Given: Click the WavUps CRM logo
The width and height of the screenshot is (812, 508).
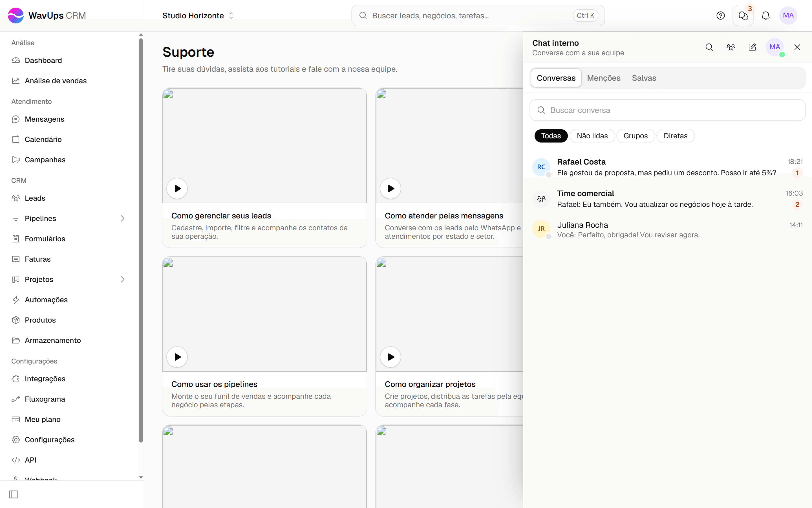Looking at the screenshot, I should point(47,16).
